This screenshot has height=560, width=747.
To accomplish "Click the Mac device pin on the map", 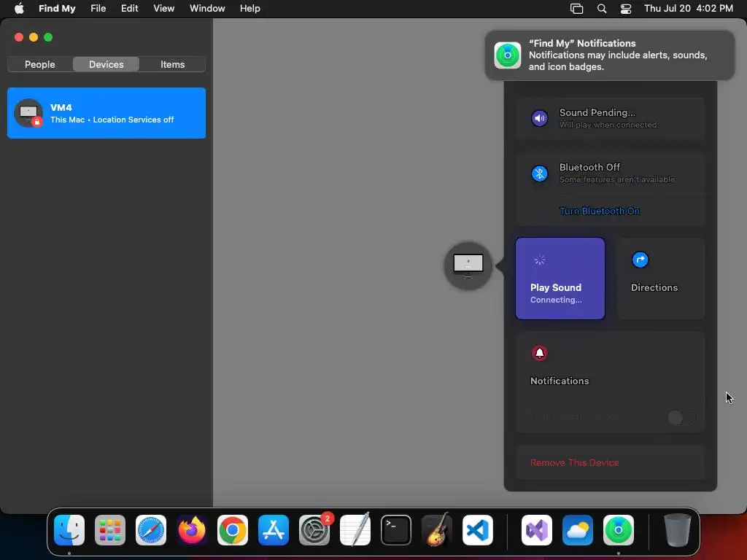I will [x=468, y=265].
